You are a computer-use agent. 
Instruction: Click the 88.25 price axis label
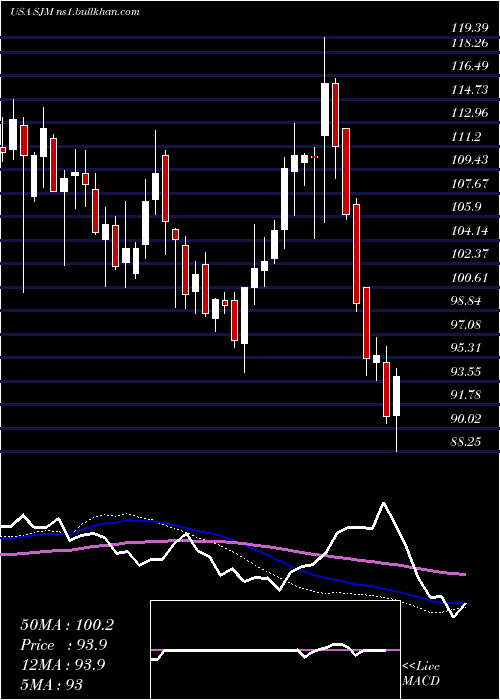pyautogui.click(x=466, y=442)
